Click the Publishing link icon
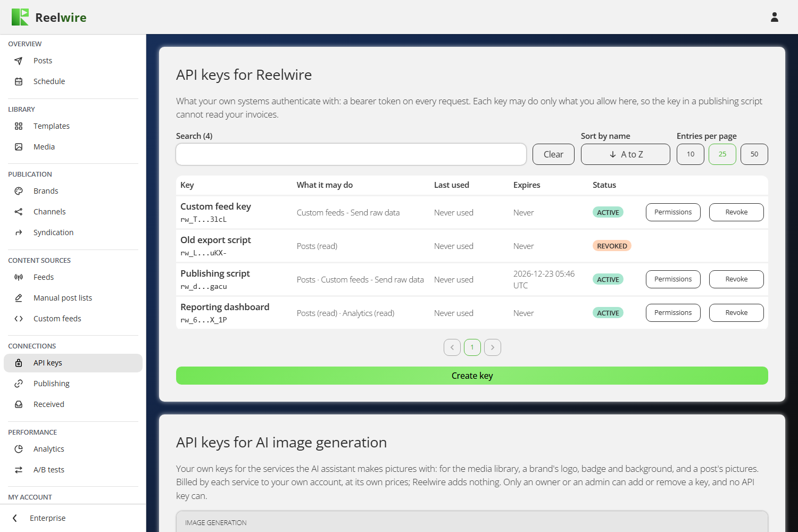Image resolution: width=798 pixels, height=532 pixels. pos(19,384)
